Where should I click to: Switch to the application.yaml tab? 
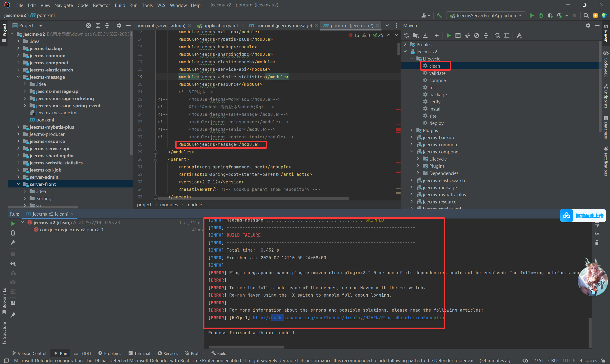point(220,25)
